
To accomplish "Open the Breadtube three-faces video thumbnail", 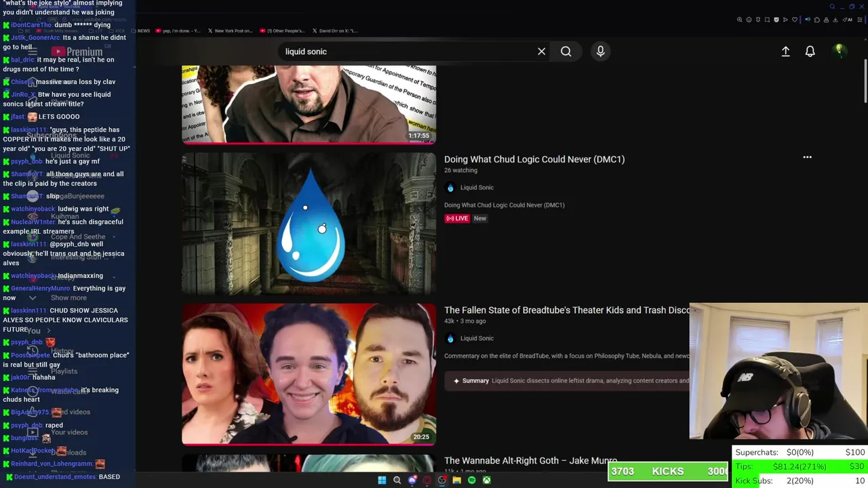I will [309, 374].
